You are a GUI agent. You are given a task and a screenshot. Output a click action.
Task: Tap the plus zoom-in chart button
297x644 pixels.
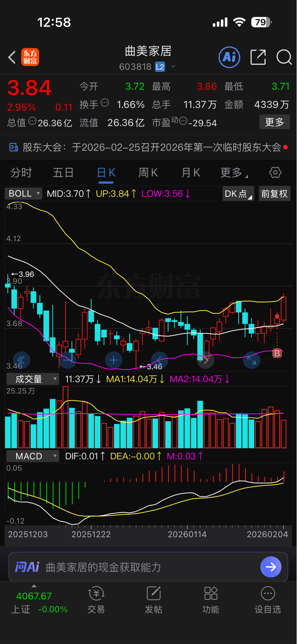[114, 360]
